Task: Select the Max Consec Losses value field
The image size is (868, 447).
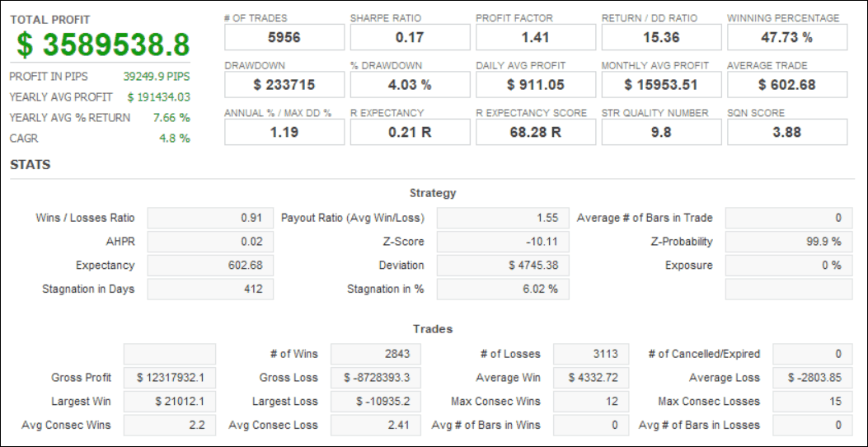Action: 811,402
